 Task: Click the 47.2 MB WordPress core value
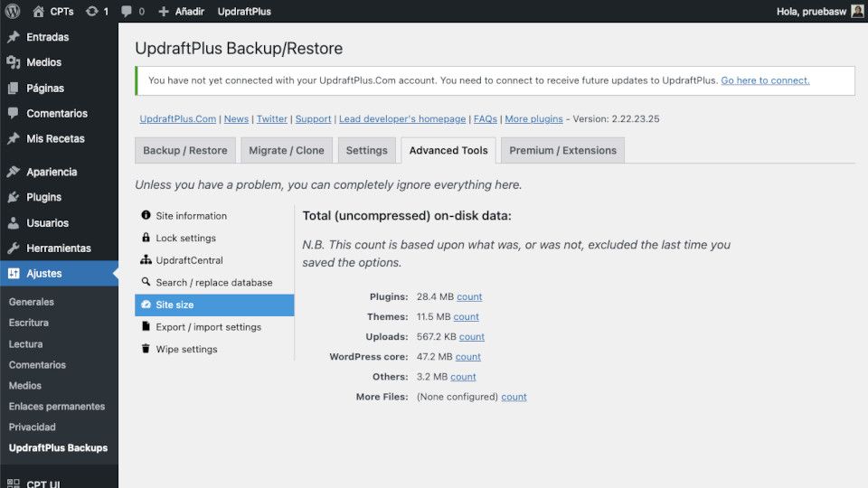pos(435,356)
